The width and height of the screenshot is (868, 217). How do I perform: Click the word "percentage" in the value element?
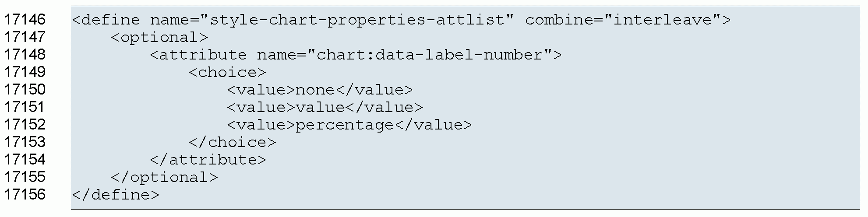[345, 125]
